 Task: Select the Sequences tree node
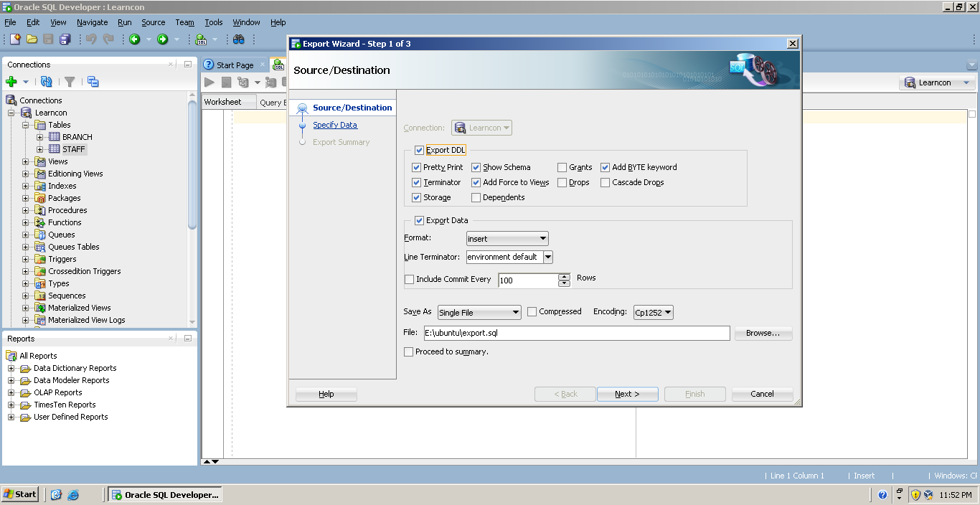67,296
